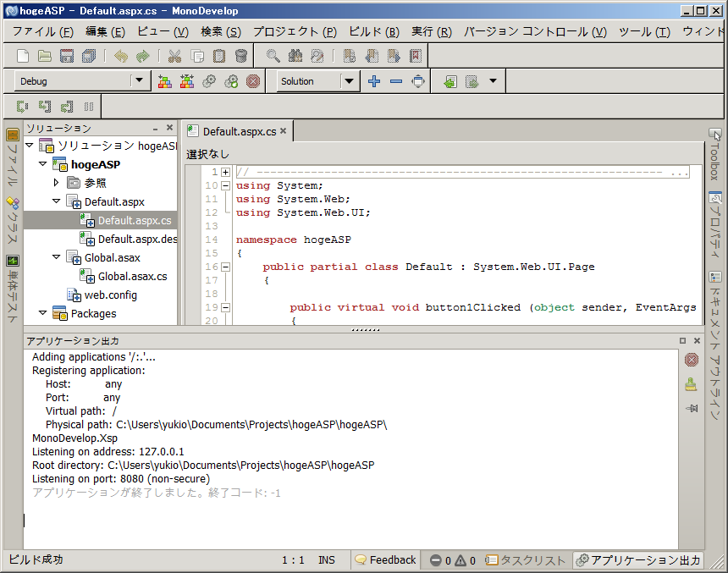This screenshot has width=728, height=573.
Task: Select web.config in the solution tree
Action: point(110,295)
